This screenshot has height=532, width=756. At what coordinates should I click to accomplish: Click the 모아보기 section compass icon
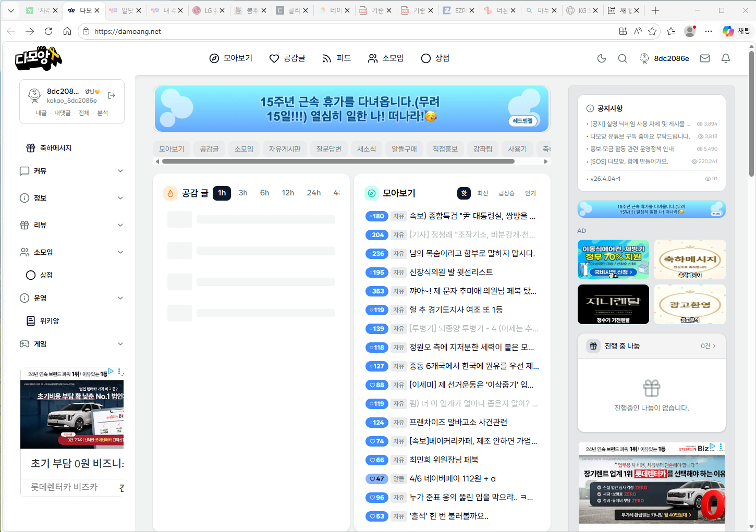point(372,193)
